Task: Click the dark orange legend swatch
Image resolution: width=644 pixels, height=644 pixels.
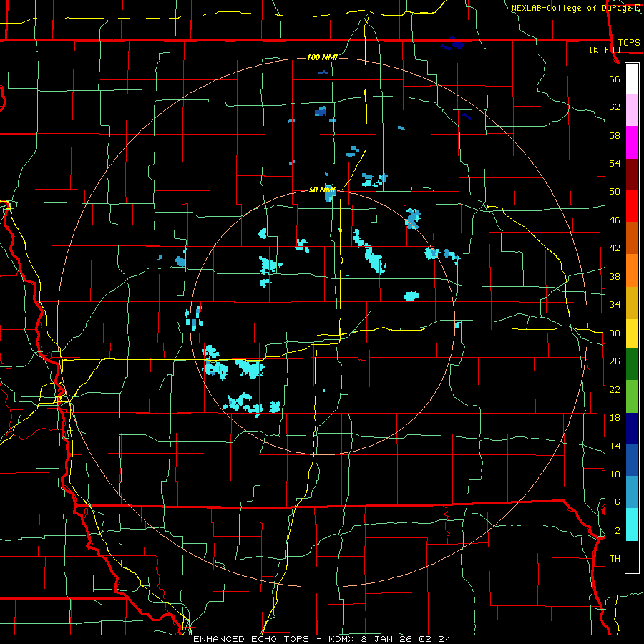Action: coord(632,238)
